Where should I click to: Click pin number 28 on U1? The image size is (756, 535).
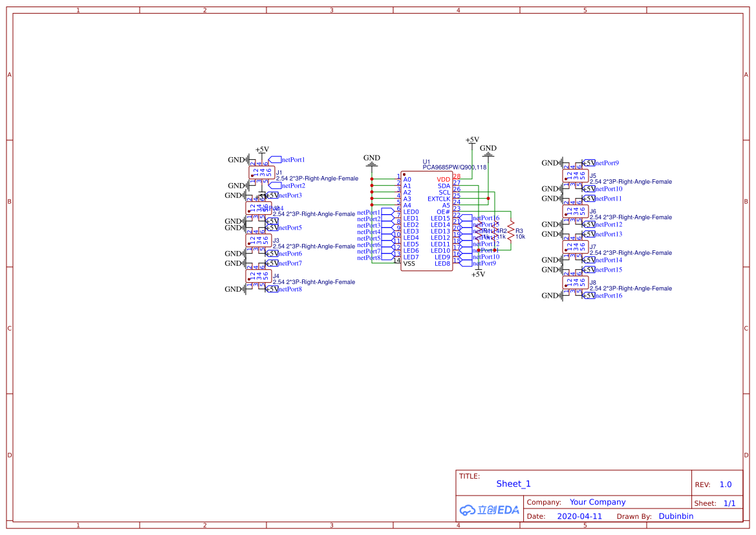click(x=457, y=177)
